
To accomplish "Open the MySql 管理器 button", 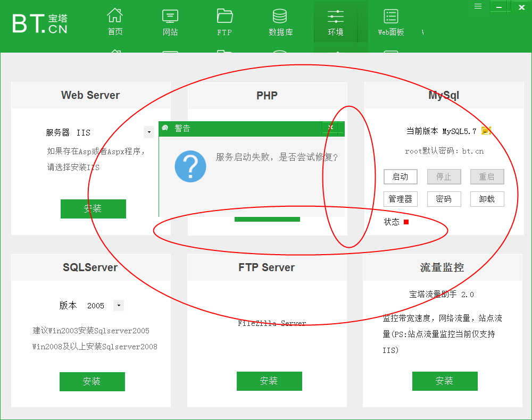I will coord(401,199).
